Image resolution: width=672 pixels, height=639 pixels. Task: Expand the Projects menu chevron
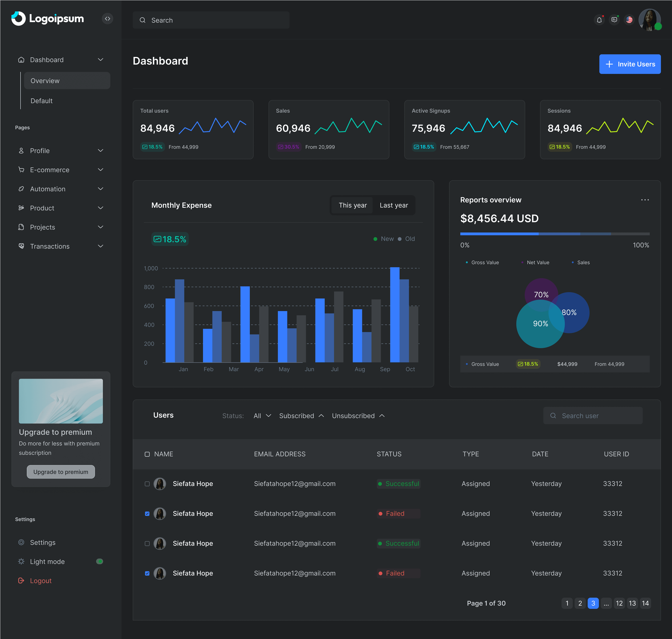[x=101, y=227]
